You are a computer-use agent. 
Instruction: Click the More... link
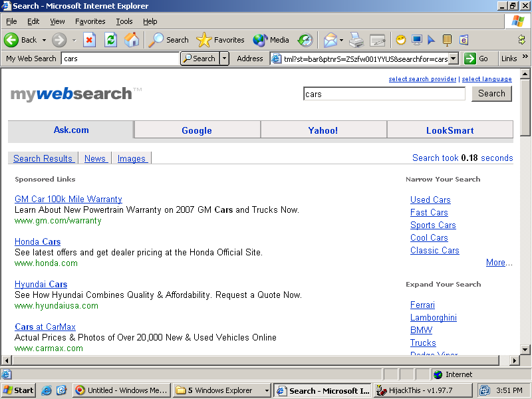[x=499, y=262]
